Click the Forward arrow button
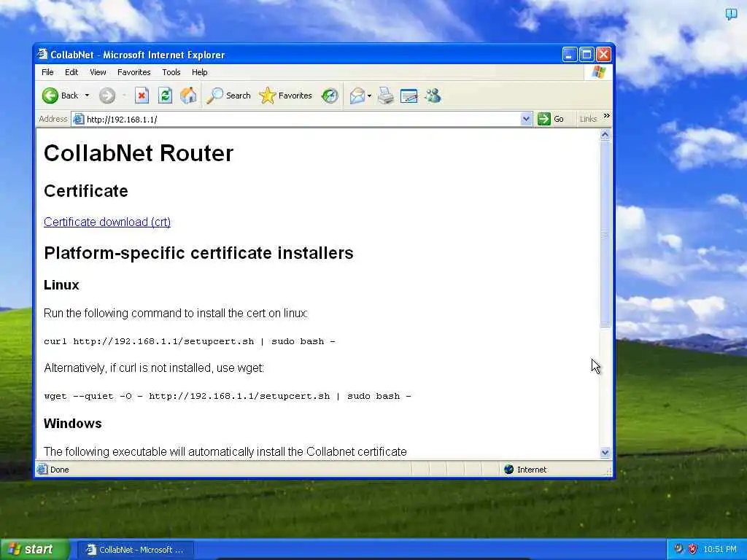Screen dimensions: 747x560 click(x=107, y=96)
